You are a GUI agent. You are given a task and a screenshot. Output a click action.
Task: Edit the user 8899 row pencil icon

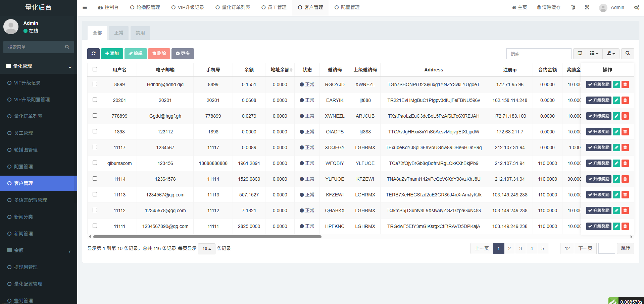pyautogui.click(x=616, y=84)
